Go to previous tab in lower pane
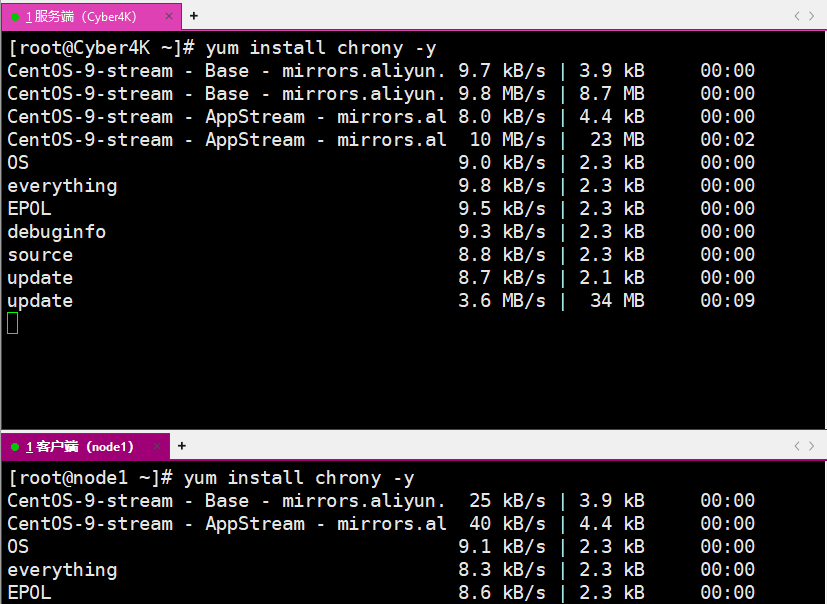This screenshot has height=604, width=827. (x=797, y=446)
